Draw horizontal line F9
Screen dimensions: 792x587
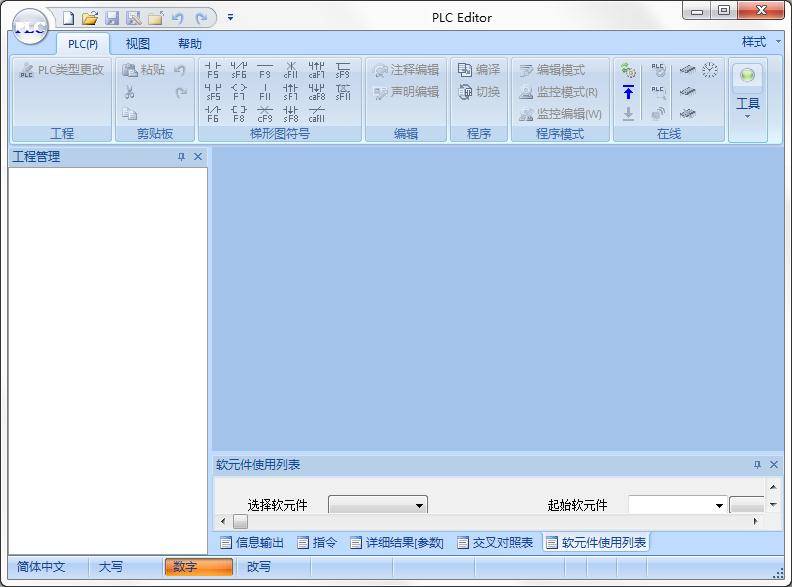tap(265, 70)
